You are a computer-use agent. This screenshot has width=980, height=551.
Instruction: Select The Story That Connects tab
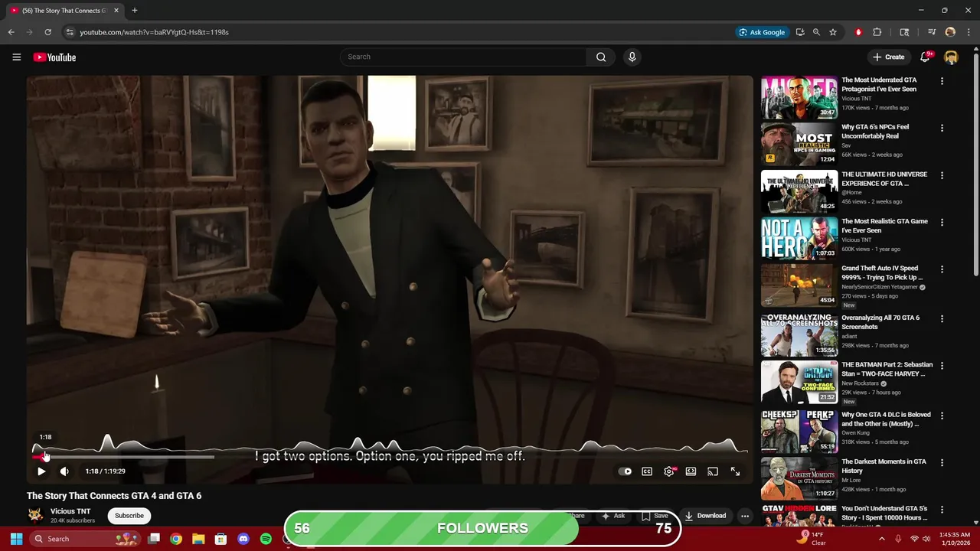click(64, 10)
